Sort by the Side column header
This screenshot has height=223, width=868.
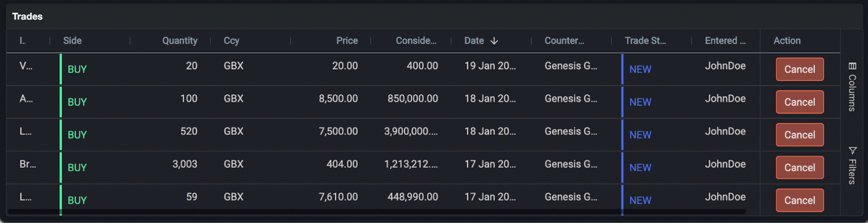pos(72,40)
